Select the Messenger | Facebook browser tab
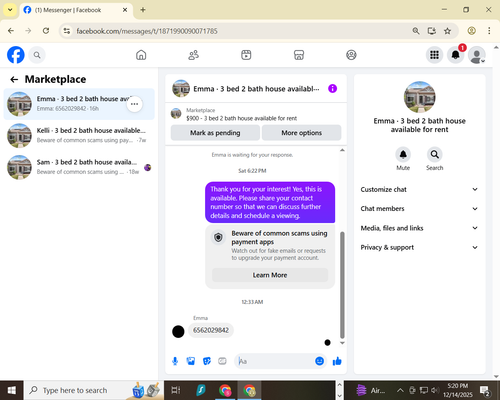This screenshot has height=400, width=500. tap(76, 10)
